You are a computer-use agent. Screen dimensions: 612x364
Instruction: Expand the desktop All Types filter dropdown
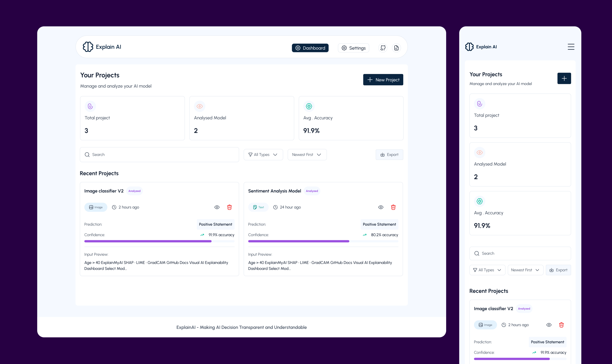(263, 155)
